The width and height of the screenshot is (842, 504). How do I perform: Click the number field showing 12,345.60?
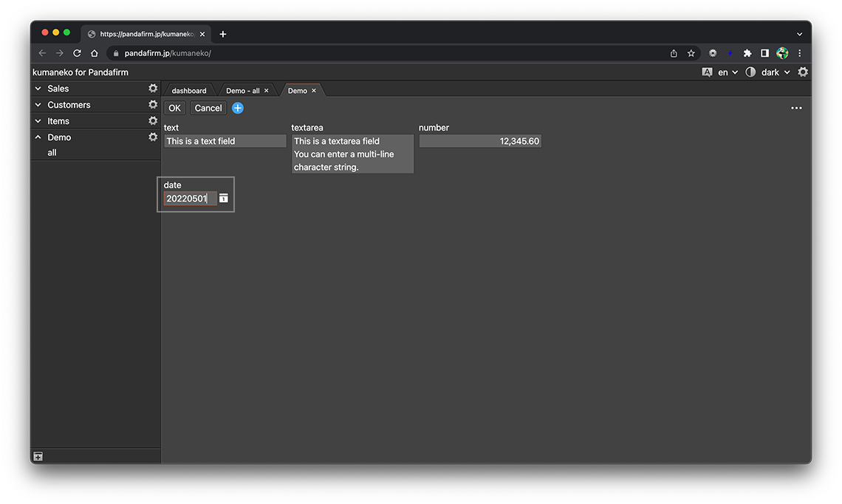click(x=480, y=141)
